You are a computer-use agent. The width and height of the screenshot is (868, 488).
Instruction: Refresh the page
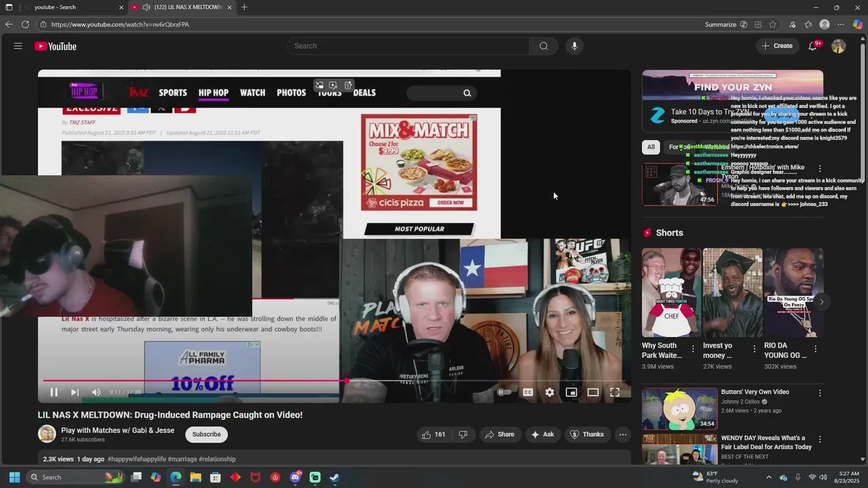pyautogui.click(x=25, y=24)
